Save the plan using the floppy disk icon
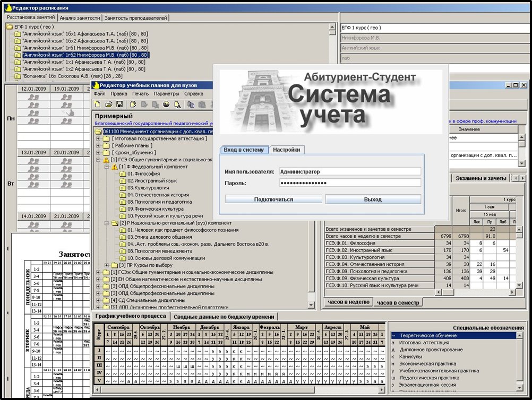 [x=119, y=105]
